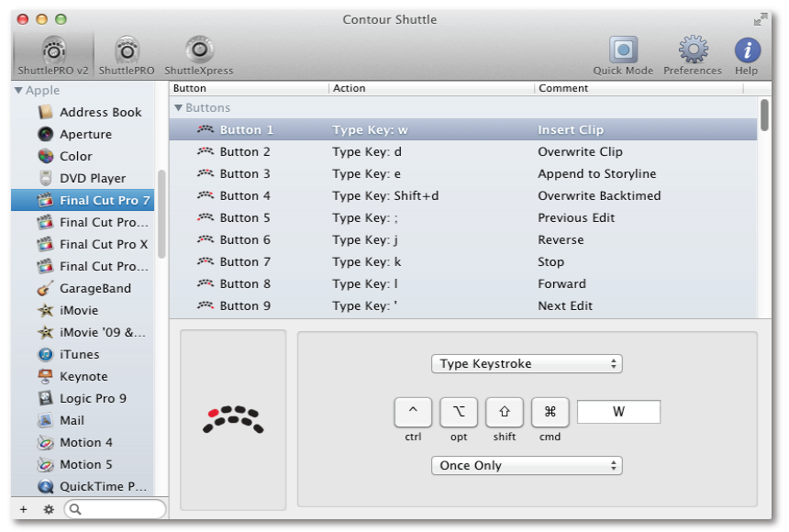Choose DVD Player in the app list
The image size is (789, 532).
point(83,178)
